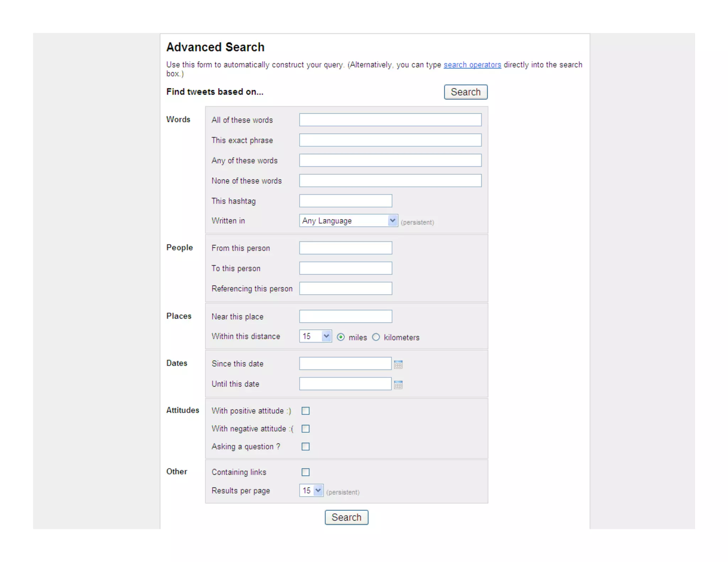Follow the search operators link
728x562 pixels.
(472, 65)
